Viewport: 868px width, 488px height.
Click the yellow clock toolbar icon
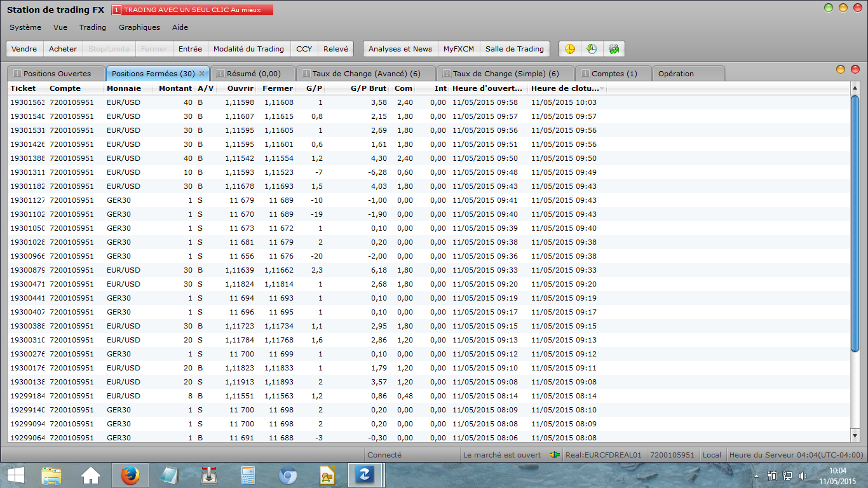[x=570, y=49]
